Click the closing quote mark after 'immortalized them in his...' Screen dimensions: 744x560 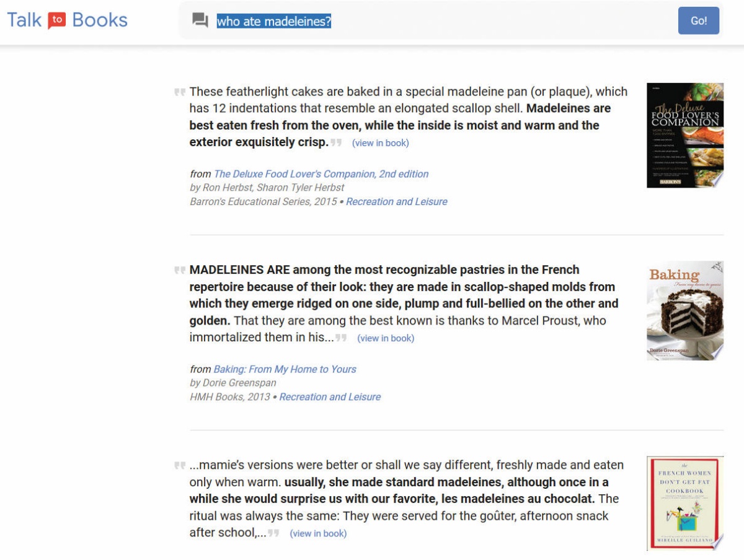click(341, 338)
